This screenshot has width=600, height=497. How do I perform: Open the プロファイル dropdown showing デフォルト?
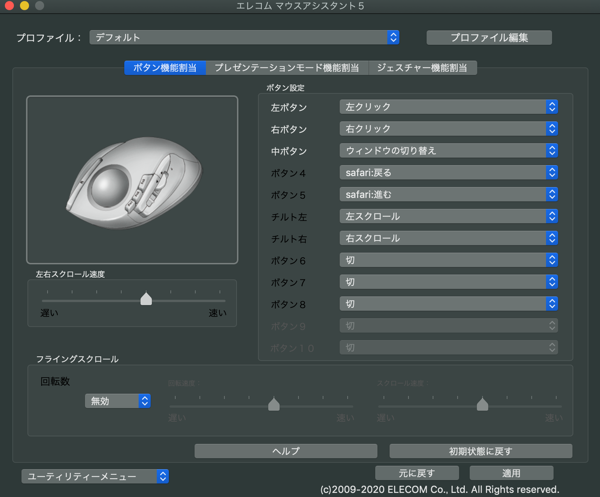[244, 37]
